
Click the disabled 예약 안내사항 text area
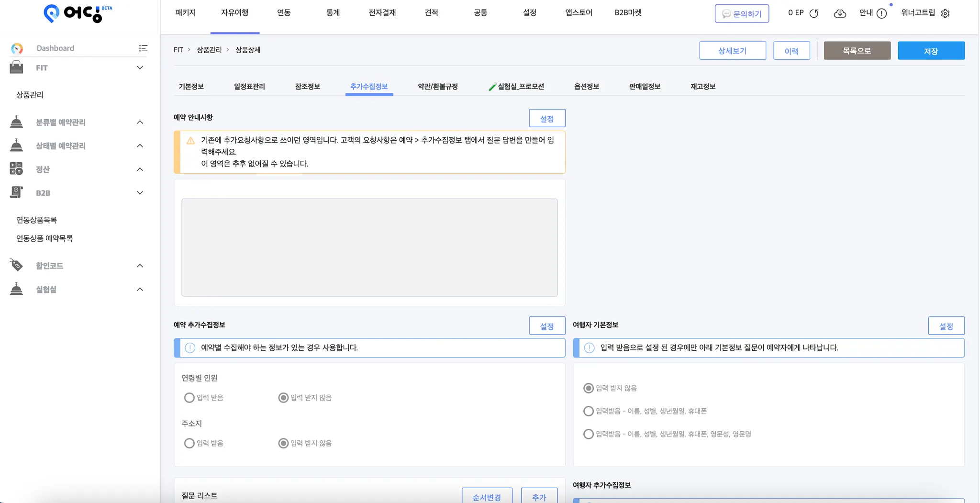click(369, 247)
